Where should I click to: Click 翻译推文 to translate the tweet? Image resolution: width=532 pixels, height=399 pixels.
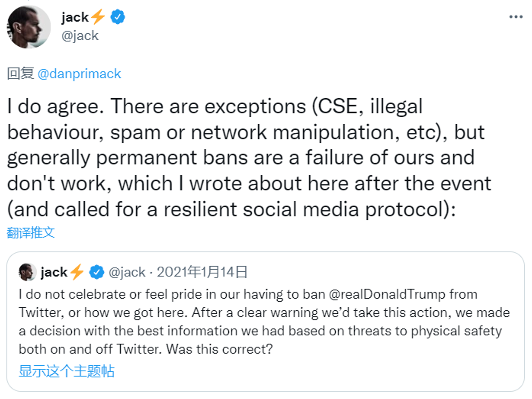(31, 233)
